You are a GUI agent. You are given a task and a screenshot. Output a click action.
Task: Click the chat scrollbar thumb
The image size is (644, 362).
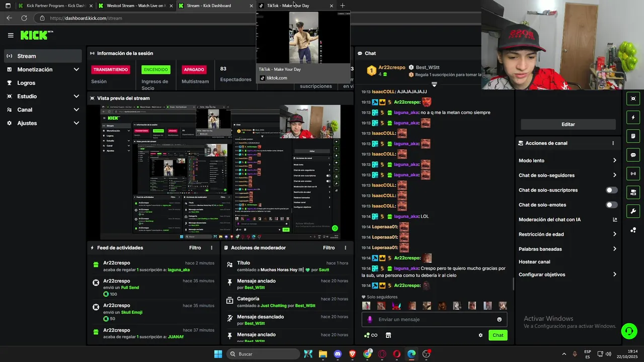click(513, 285)
